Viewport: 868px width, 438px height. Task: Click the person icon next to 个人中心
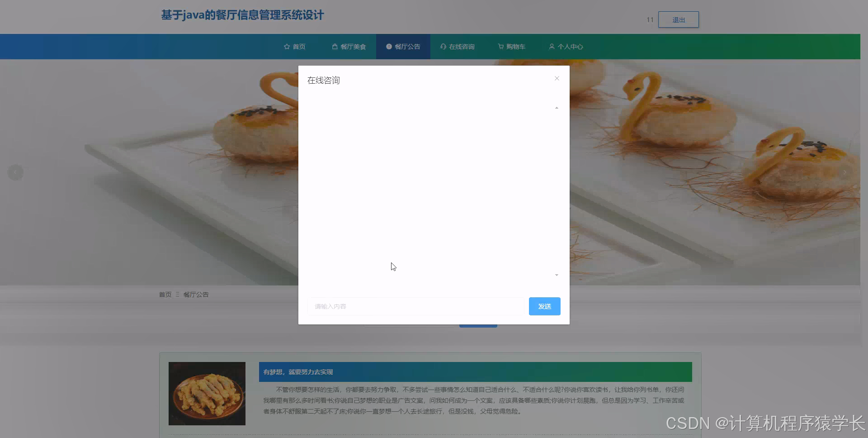[x=552, y=46]
